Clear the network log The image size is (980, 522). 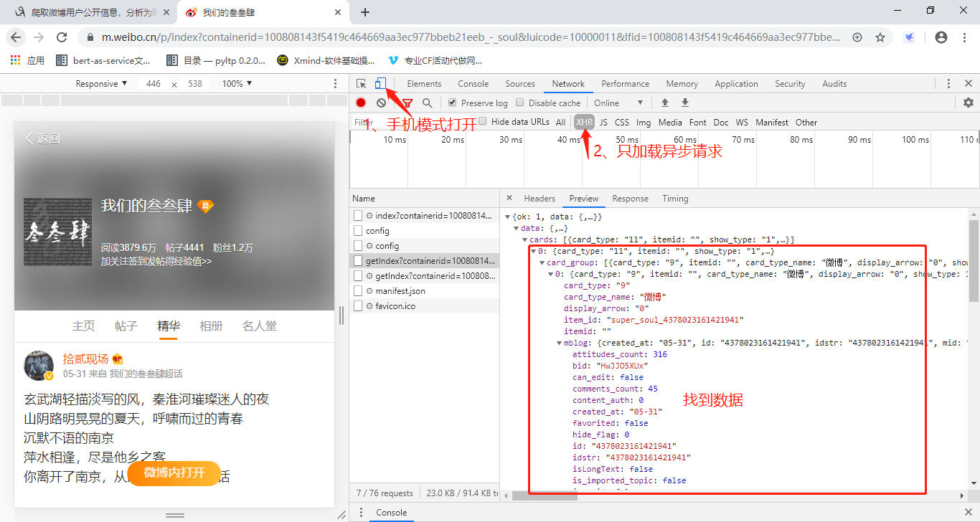tap(381, 103)
